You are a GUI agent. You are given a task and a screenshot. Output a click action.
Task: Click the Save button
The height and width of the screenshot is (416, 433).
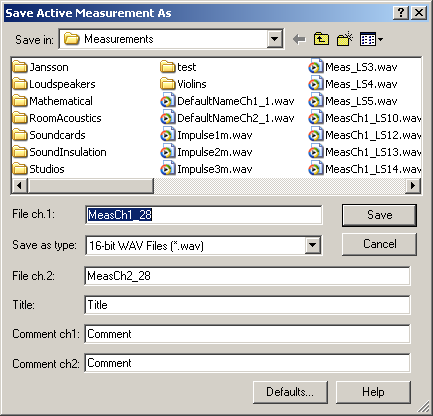click(379, 215)
